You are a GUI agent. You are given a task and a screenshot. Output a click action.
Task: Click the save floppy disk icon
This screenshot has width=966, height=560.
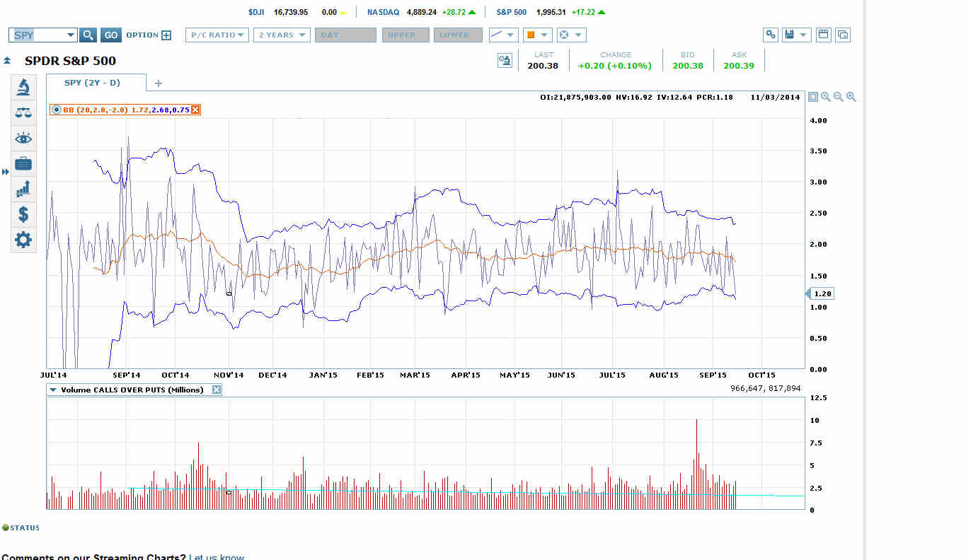click(x=790, y=35)
